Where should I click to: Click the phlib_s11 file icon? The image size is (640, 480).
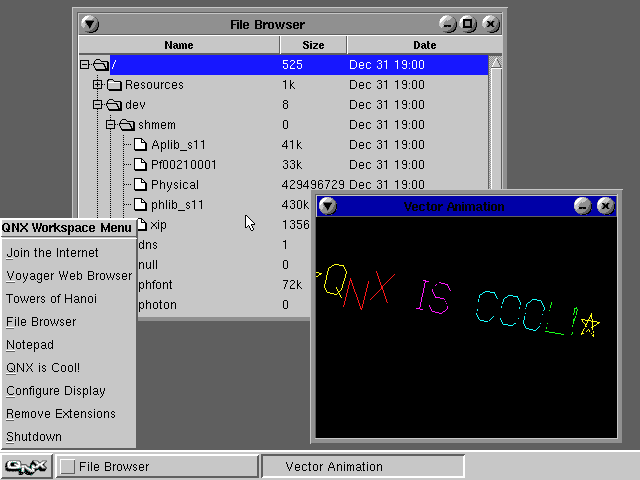click(140, 204)
